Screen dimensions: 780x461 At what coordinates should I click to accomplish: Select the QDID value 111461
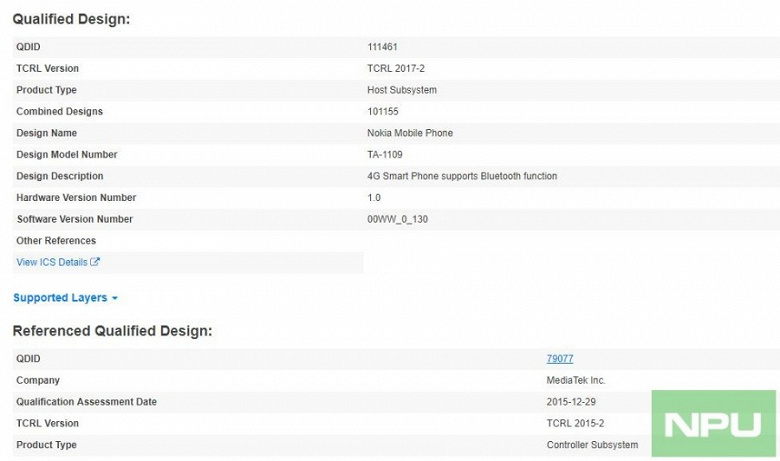click(383, 47)
